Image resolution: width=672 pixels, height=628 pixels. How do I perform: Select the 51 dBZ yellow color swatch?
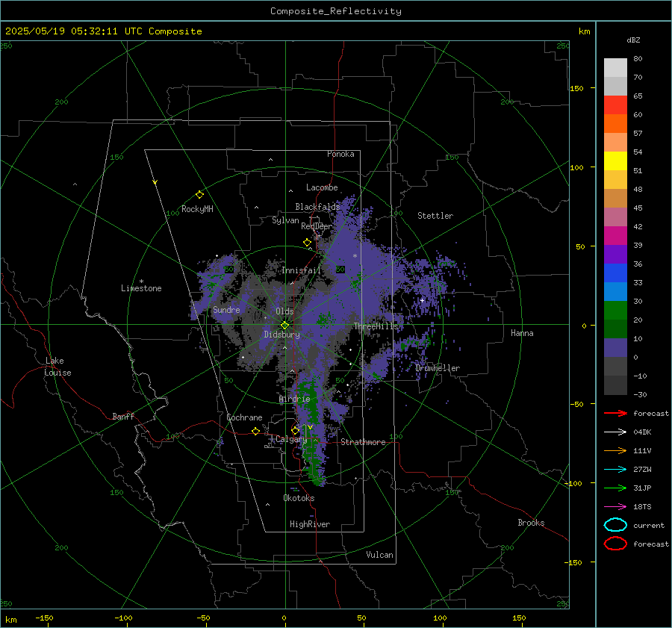pos(615,161)
